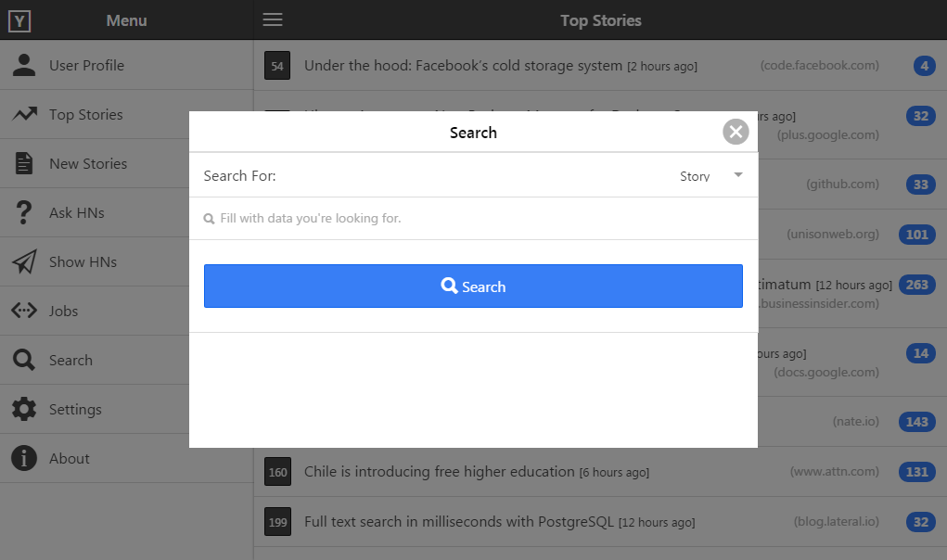Select Jobs in the sidebar menu
The image size is (947, 560).
(x=63, y=311)
